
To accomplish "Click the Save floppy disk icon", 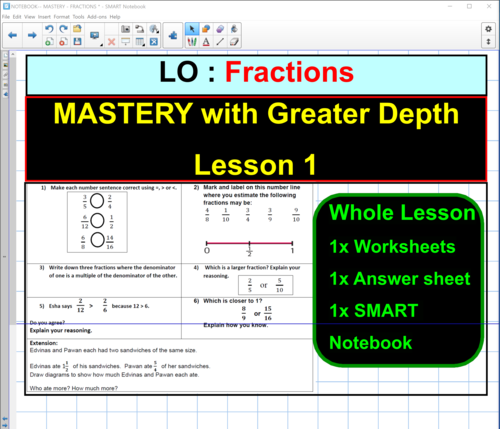I will coord(77,42).
